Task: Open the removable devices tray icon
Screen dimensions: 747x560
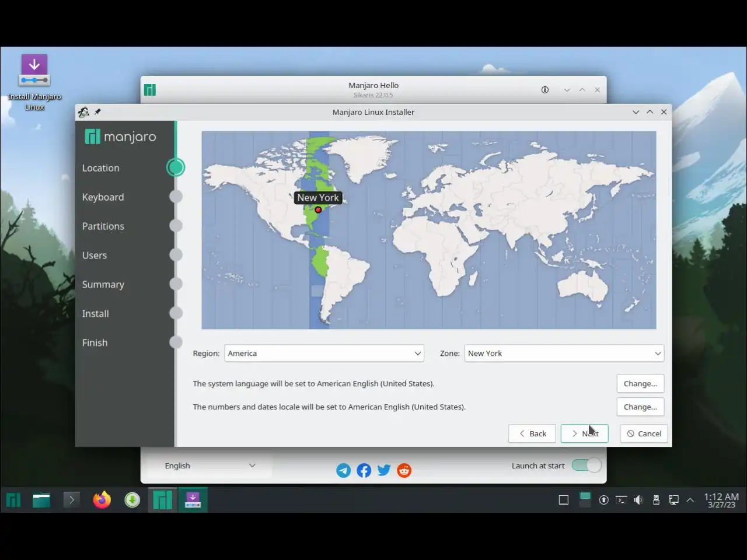Action: pos(656,500)
